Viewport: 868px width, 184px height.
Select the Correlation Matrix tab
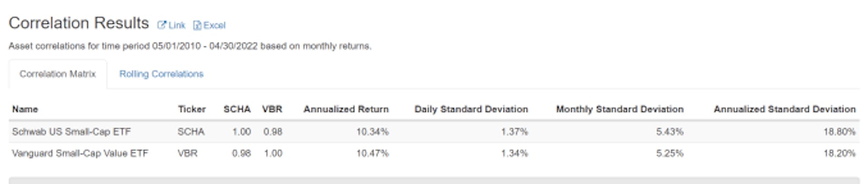[x=58, y=74]
